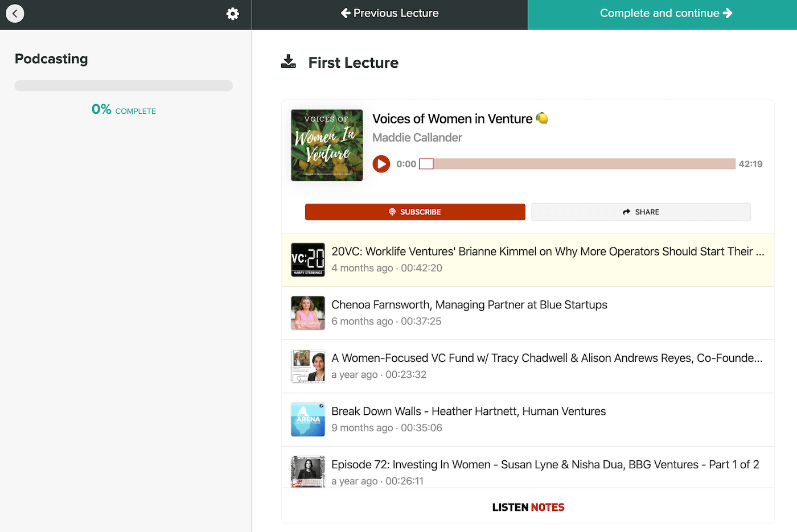
Task: Click the 9 months ago · 00:35:06 text
Action: click(387, 428)
